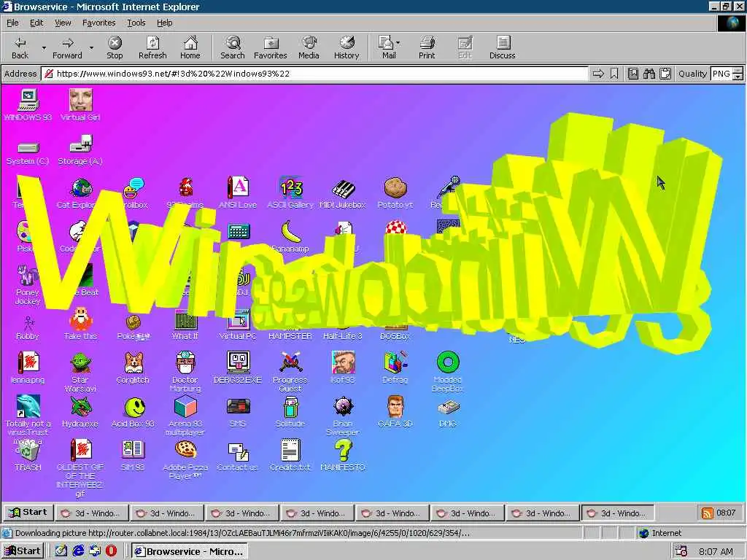This screenshot has width=747, height=560.
Task: Click the system tray clock 8:07 AM
Action: point(716,552)
